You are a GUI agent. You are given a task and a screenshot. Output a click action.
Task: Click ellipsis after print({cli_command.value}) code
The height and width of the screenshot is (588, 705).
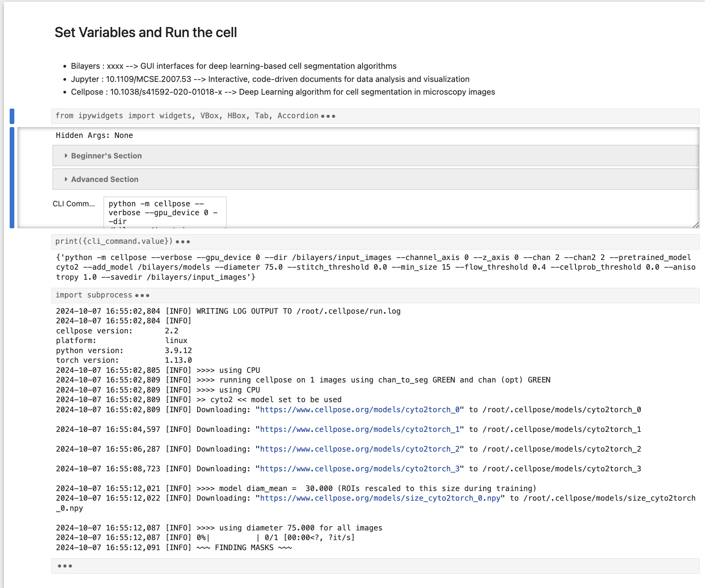[x=183, y=242]
